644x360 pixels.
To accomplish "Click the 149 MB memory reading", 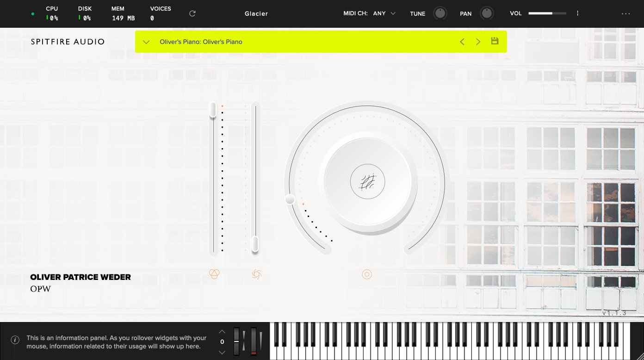I will point(124,18).
